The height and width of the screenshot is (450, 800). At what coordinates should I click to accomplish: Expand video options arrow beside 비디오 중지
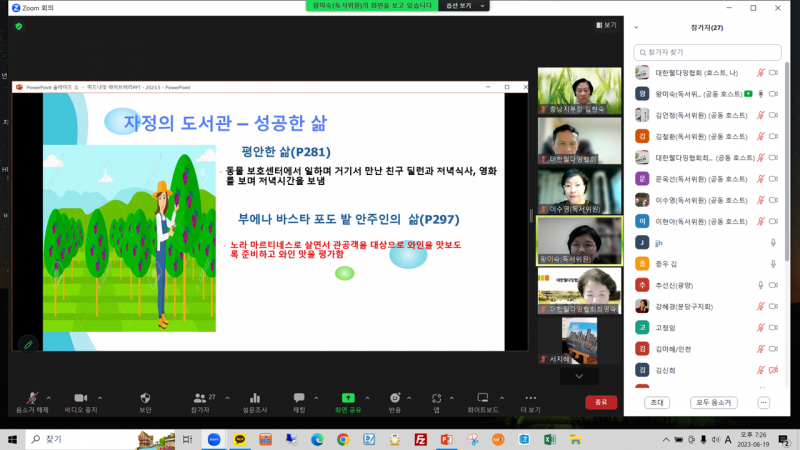[103, 397]
